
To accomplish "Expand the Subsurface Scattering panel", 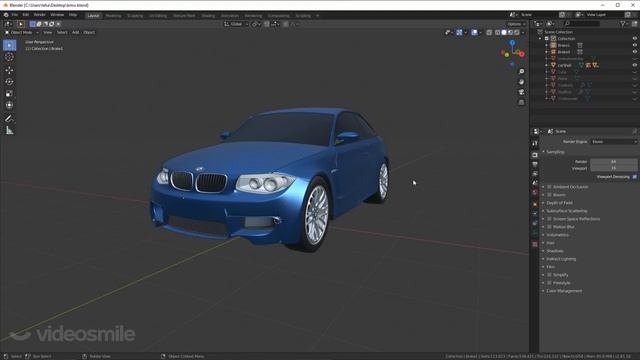I will pos(567,211).
